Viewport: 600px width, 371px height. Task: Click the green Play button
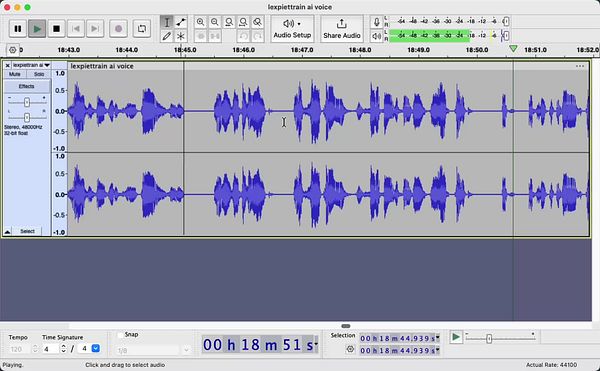pyautogui.click(x=37, y=29)
